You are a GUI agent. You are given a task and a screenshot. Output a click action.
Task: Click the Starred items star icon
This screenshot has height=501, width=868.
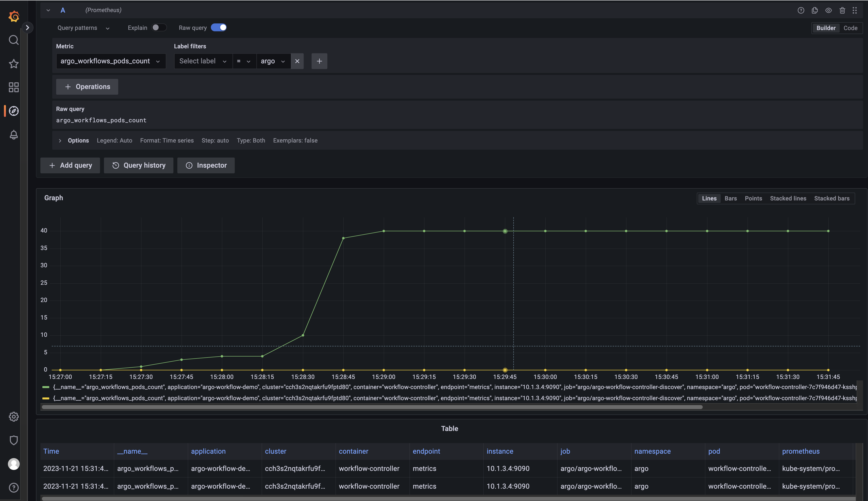tap(14, 64)
